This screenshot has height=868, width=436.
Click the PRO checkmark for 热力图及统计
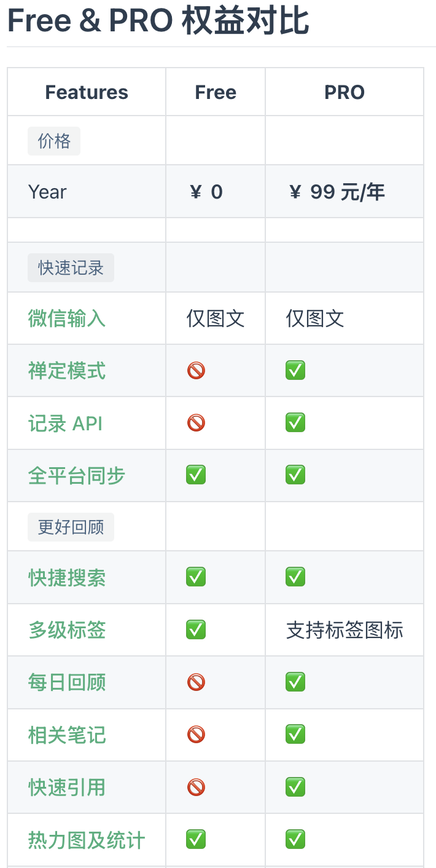[295, 840]
